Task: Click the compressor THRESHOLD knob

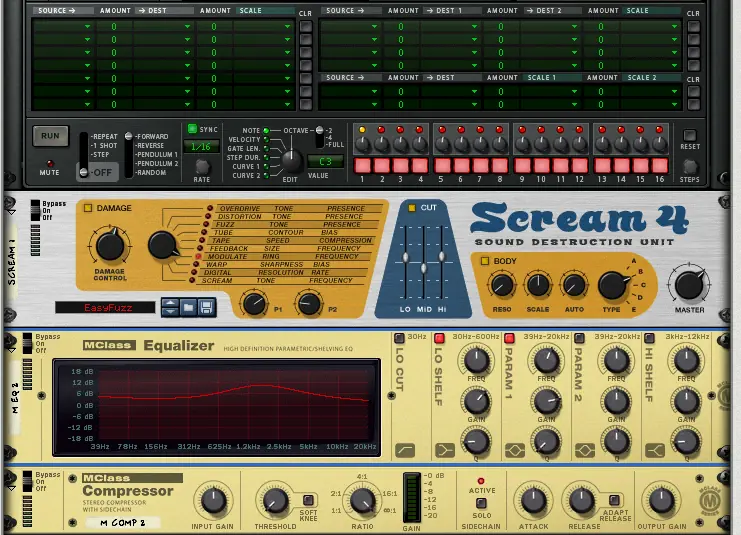Action: [x=275, y=501]
